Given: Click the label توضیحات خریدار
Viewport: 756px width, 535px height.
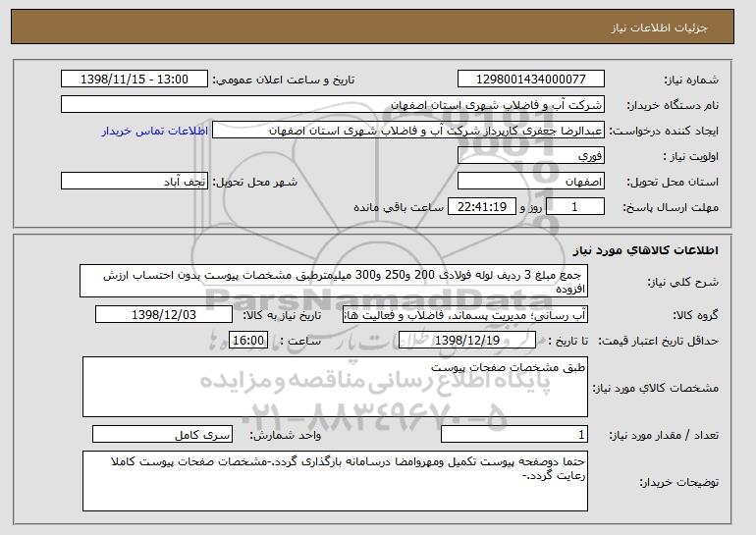Looking at the screenshot, I should 678,482.
